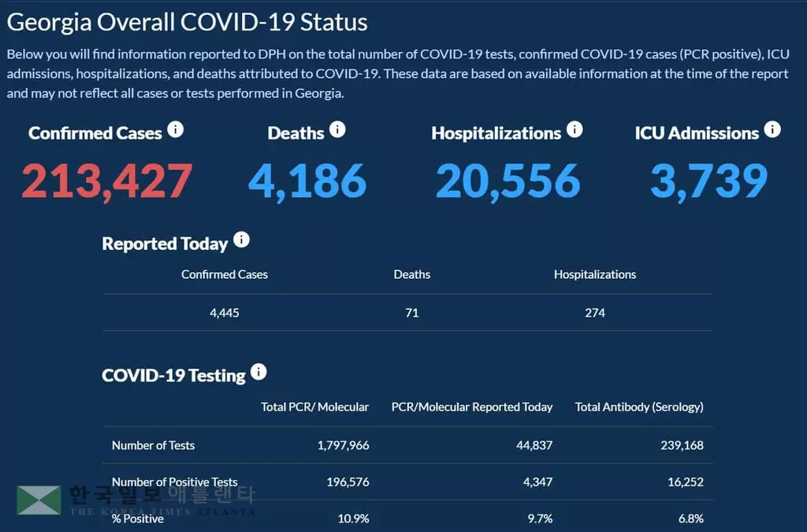Viewport: 807px width, 532px height.
Task: Click the Georgia Overall COVID-19 Status heading
Action: (188, 21)
